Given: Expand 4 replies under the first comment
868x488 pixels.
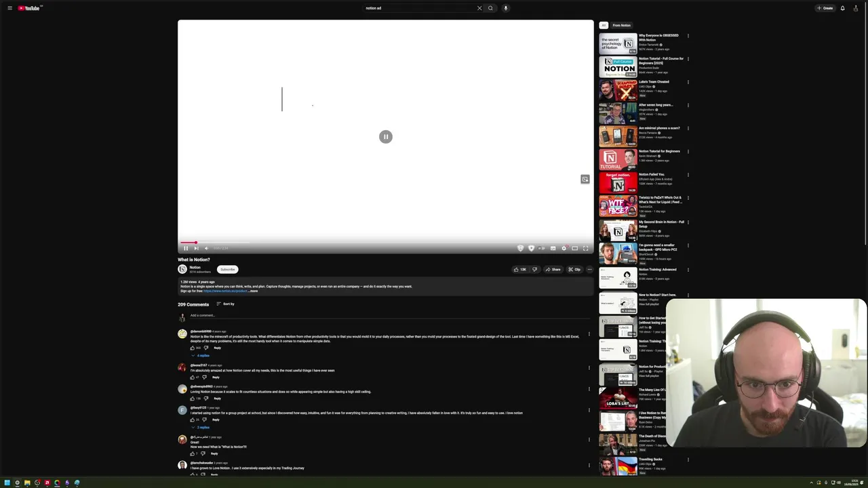Looking at the screenshot, I should (201, 355).
